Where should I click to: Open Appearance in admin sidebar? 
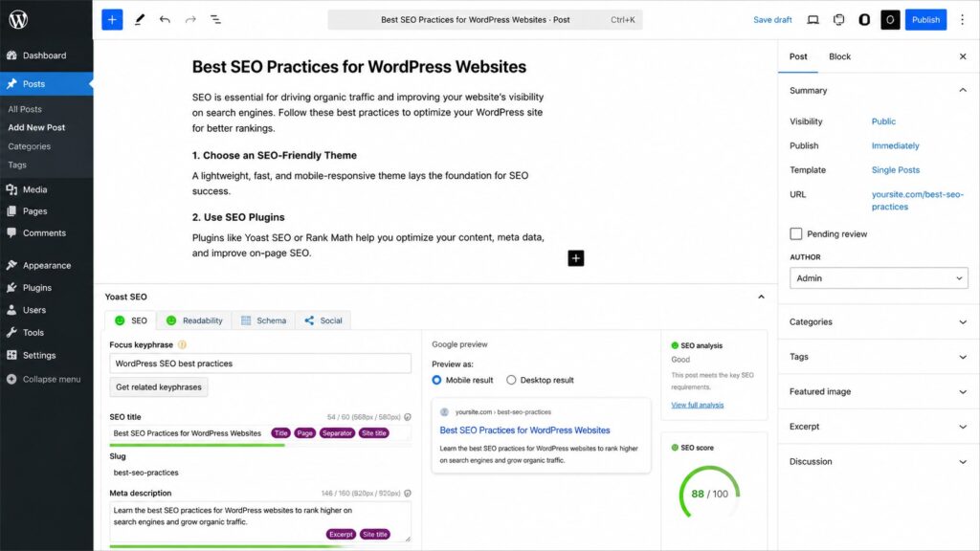(46, 265)
